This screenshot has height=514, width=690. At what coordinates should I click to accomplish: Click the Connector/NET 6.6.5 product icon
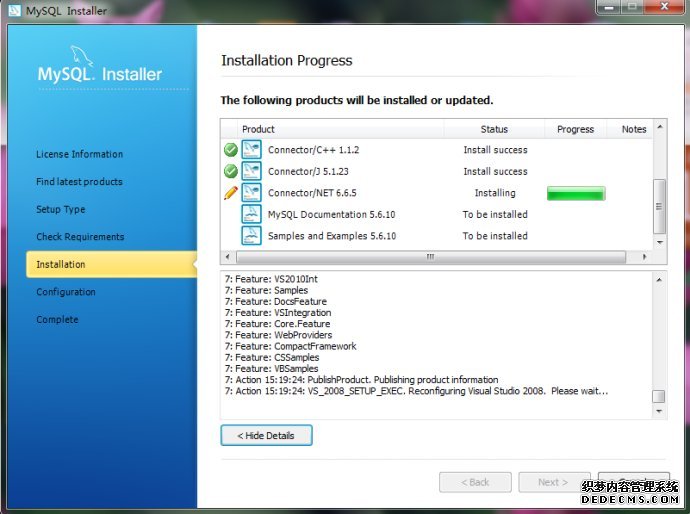[x=251, y=193]
